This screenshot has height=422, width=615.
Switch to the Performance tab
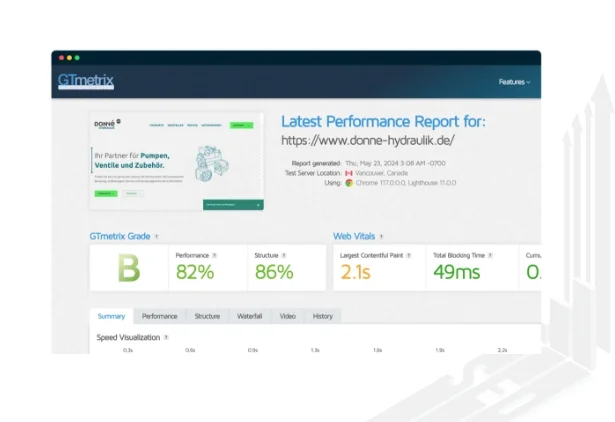159,316
